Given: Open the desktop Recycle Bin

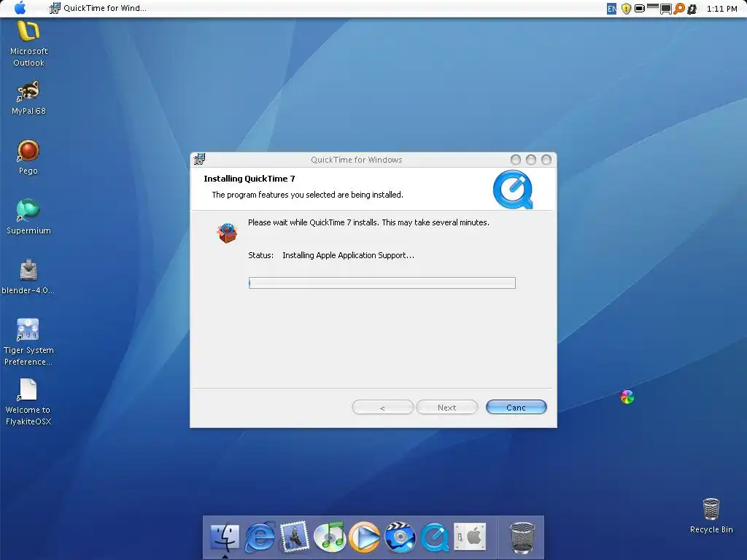Looking at the screenshot, I should (x=711, y=516).
